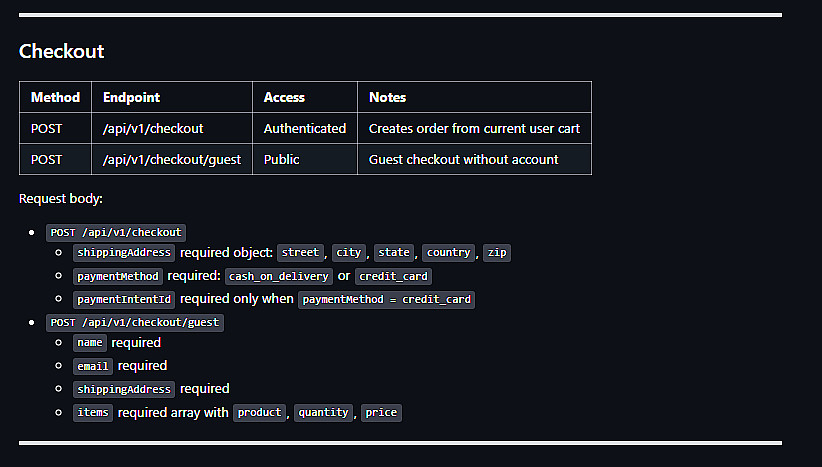The width and height of the screenshot is (822, 467).
Task: Click the 'Guest checkout without account' note
Action: pos(463,159)
